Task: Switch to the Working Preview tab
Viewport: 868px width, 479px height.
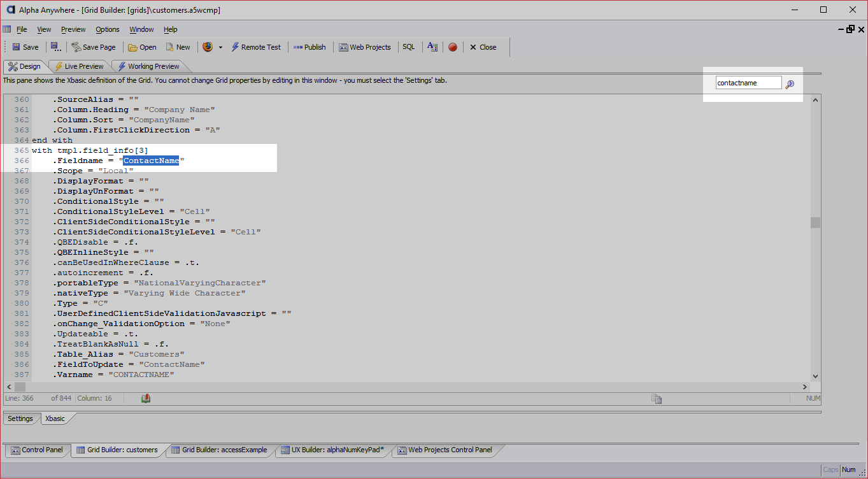Action: (x=148, y=66)
